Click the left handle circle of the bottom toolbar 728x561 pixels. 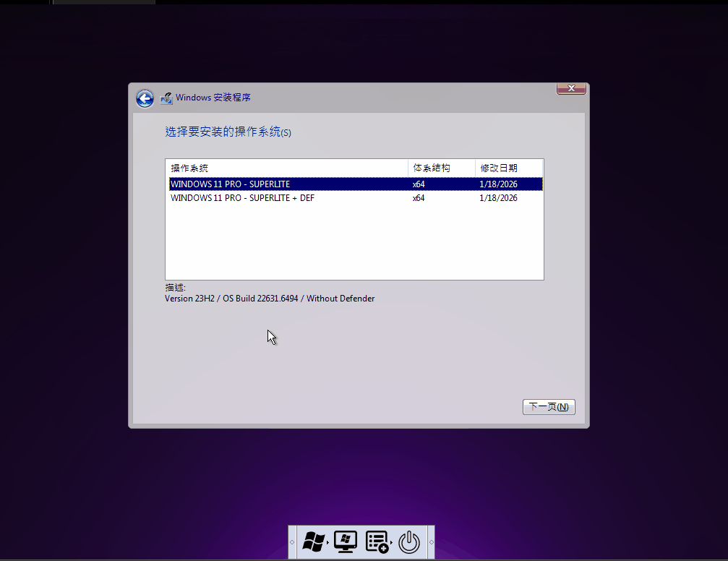coord(292,541)
